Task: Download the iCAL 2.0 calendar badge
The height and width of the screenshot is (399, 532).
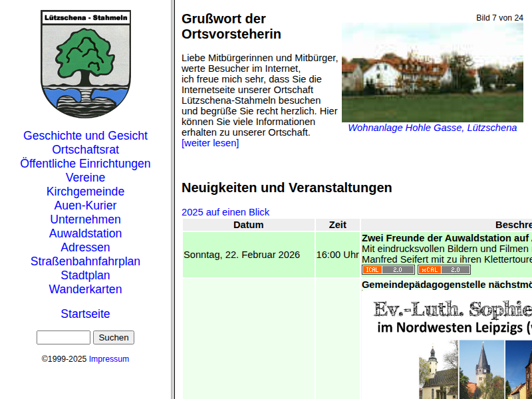Action: click(x=388, y=270)
